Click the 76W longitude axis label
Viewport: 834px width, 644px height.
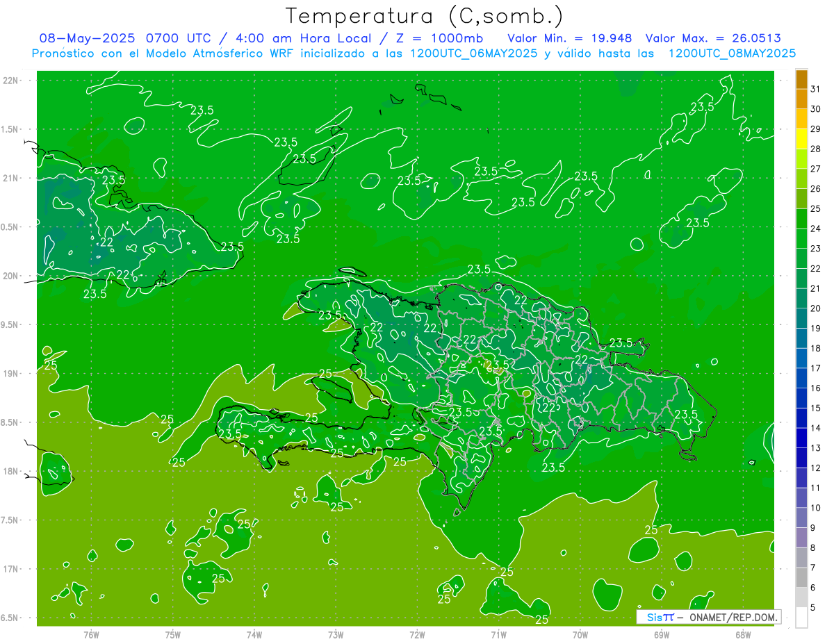(91, 635)
